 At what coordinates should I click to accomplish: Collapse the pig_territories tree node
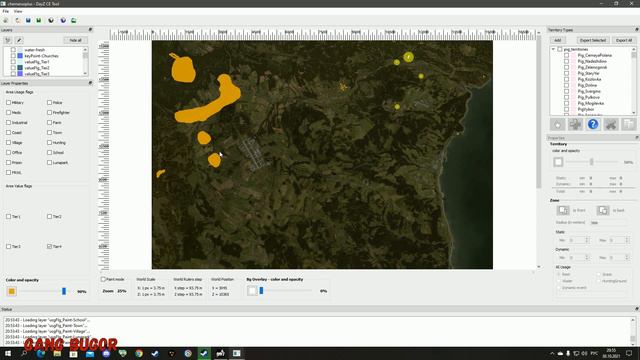pos(553,49)
